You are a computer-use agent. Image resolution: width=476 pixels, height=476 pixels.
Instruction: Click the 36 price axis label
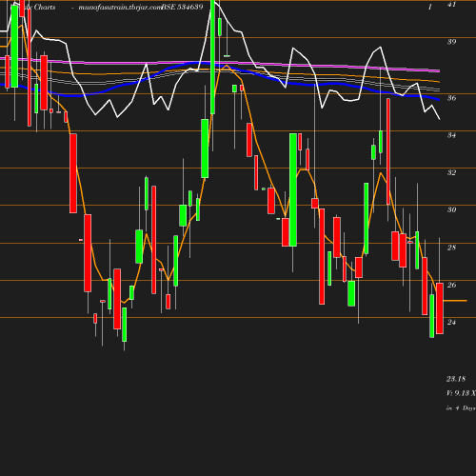tap(451, 98)
